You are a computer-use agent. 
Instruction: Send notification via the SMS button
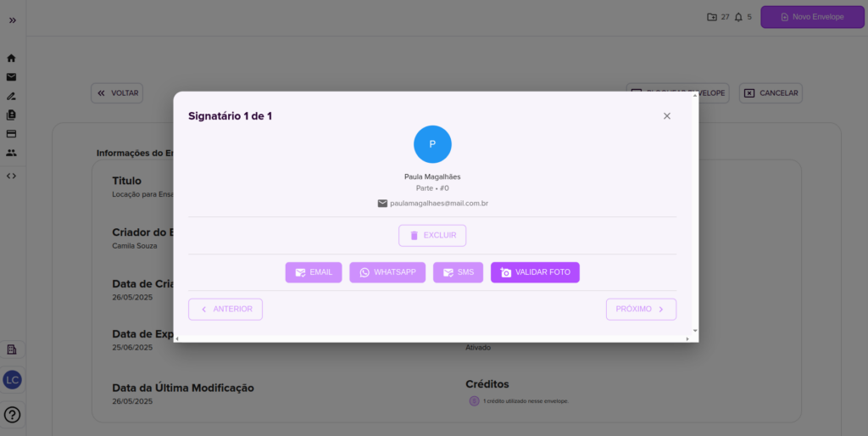coord(458,272)
